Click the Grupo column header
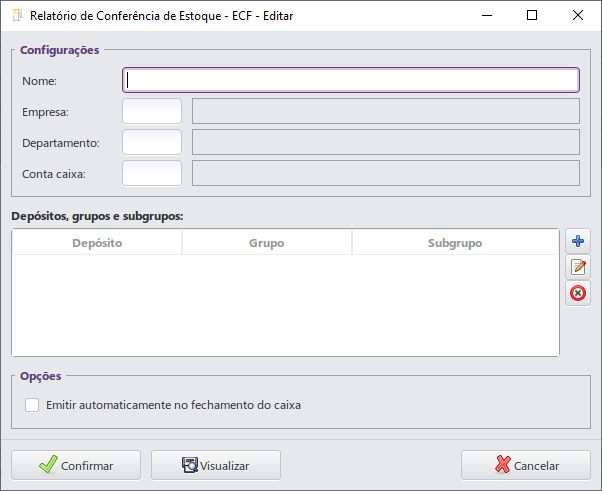Screen dimensions: 602x491 (266, 243)
